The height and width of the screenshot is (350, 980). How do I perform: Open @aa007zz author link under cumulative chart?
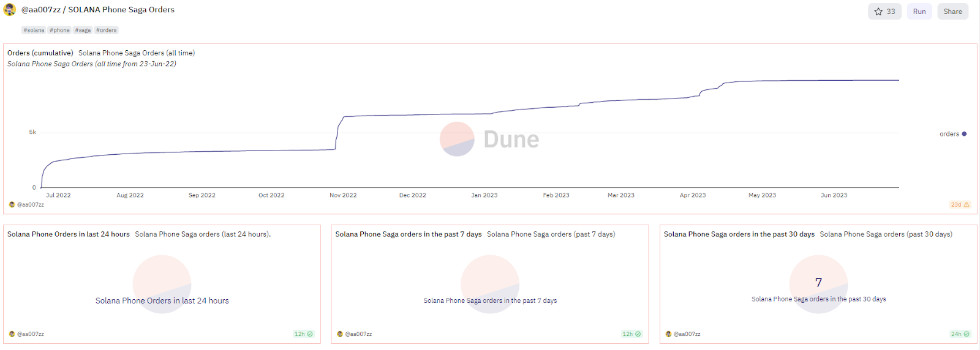pos(31,205)
